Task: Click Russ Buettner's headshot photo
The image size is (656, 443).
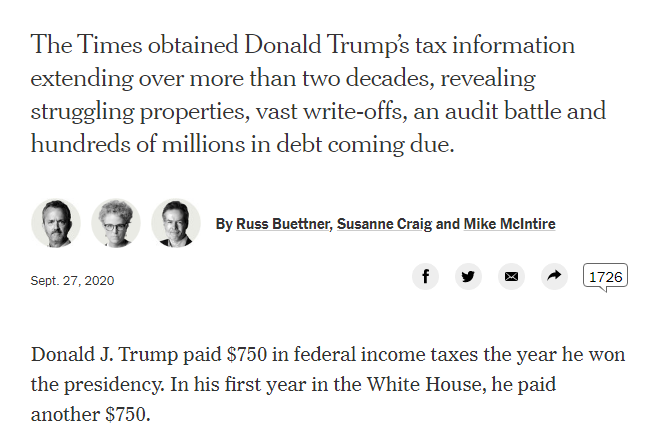Action: coord(56,223)
